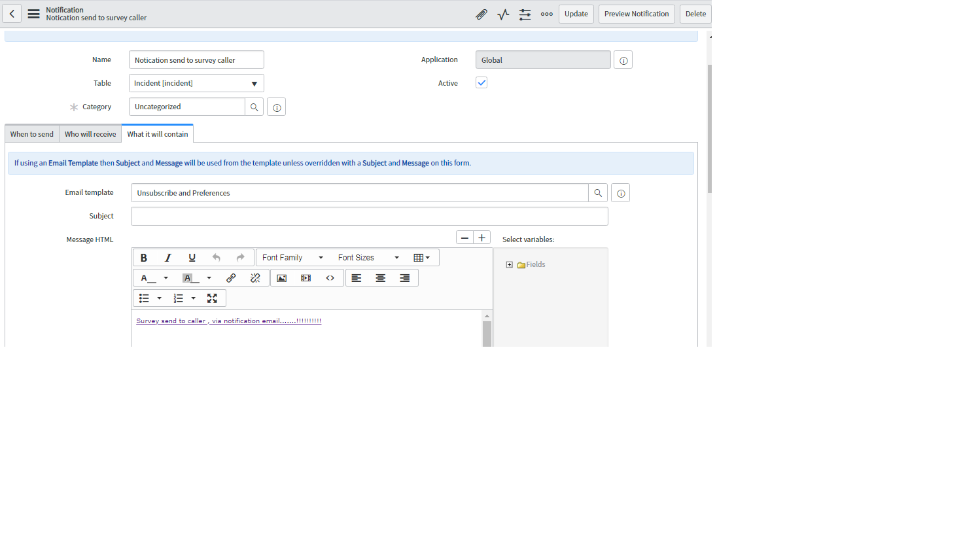Open the attachments paperclip icon

(481, 14)
